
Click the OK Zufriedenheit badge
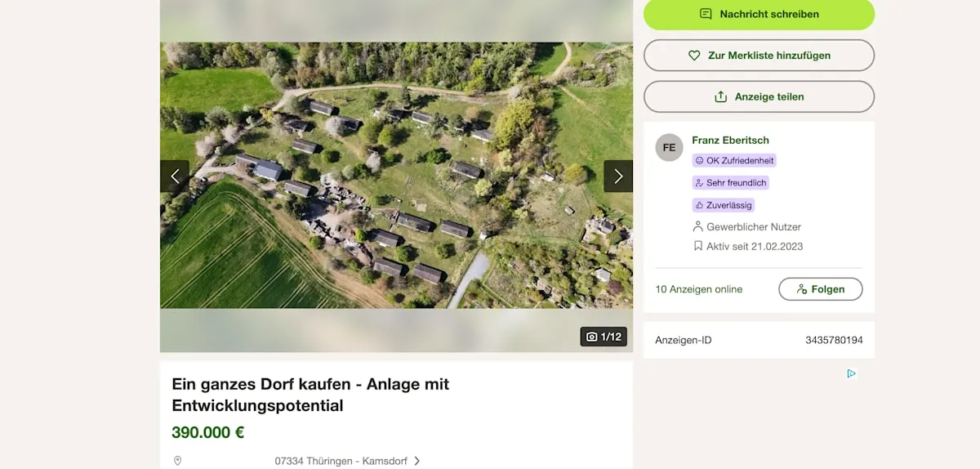click(x=734, y=161)
